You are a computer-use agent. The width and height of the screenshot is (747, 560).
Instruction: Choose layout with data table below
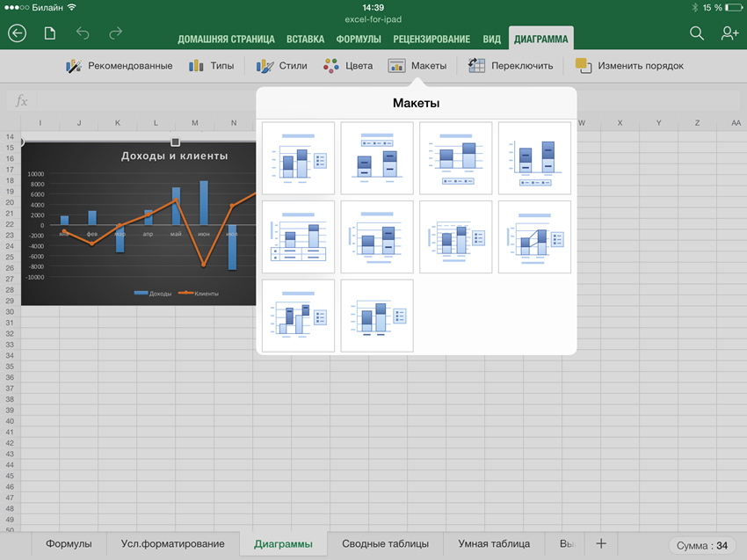[x=298, y=236]
